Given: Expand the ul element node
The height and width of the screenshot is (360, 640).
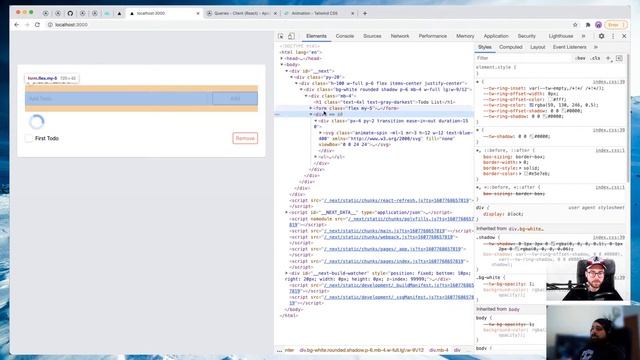Looking at the screenshot, I should tap(316, 157).
